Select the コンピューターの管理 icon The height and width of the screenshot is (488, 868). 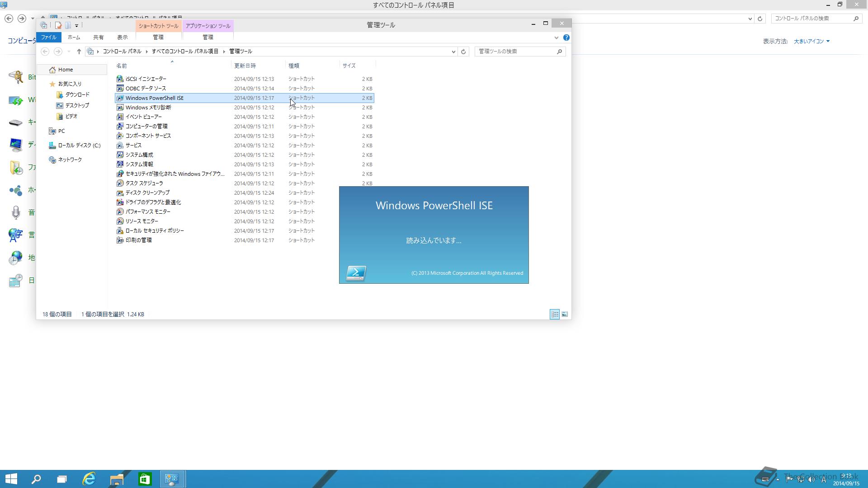tap(120, 127)
